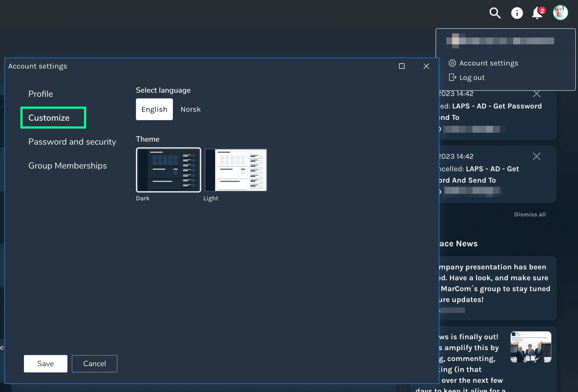This screenshot has width=578, height=392.
Task: Open the Profile section
Action: 41,94
